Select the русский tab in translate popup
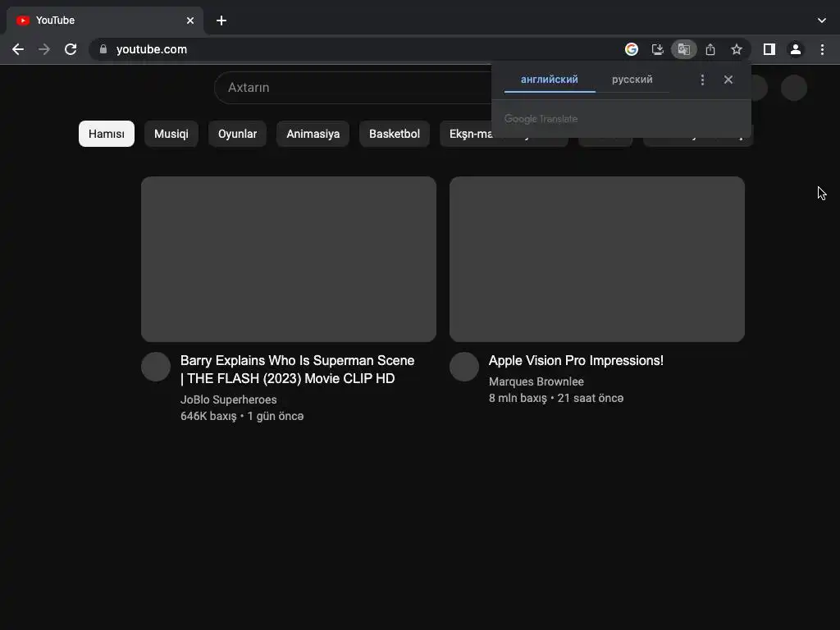Image resolution: width=840 pixels, height=630 pixels. [x=632, y=80]
